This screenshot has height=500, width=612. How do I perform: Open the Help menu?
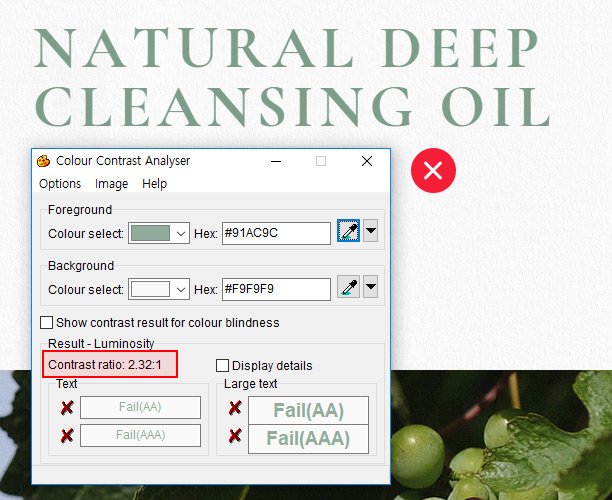click(154, 184)
